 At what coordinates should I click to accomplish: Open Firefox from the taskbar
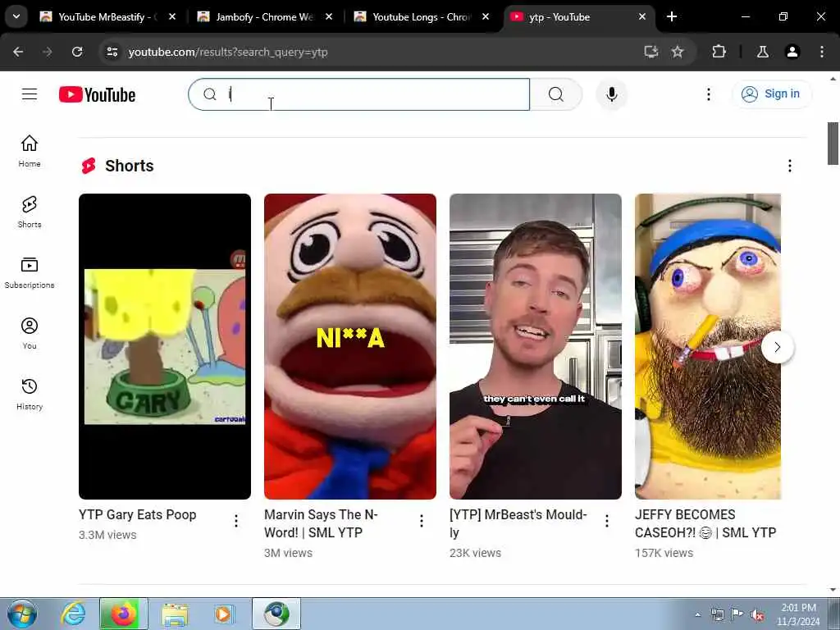pyautogui.click(x=123, y=614)
